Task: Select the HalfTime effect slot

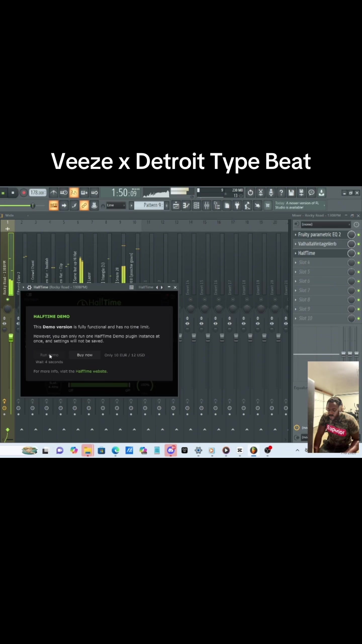Action: tap(306, 253)
